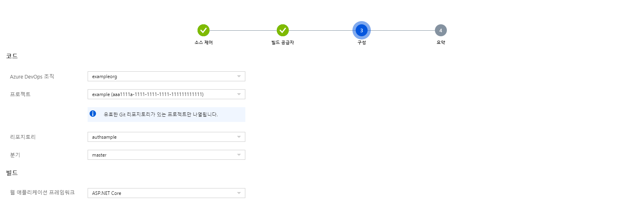Viewport: 644px width, 206px height.
Task: Click the 빌드 section heading
Action: coord(12,173)
